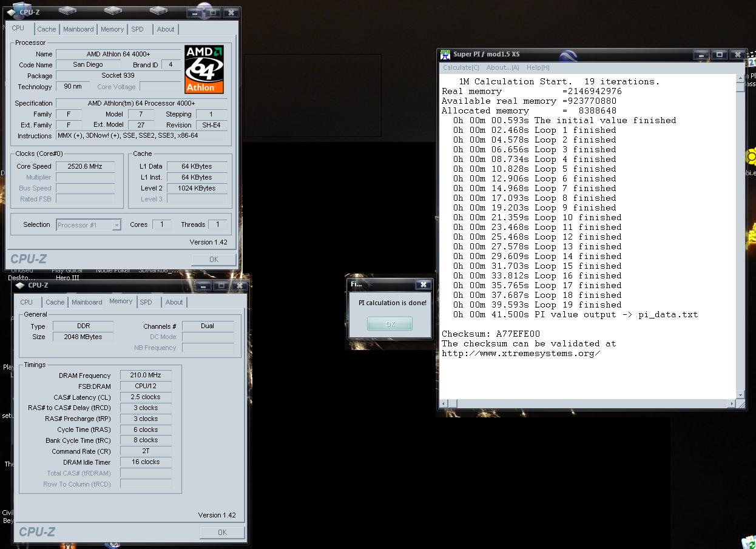Screen dimensions: 756x549
Task: Click the Technology value 90 nm
Action: coord(73,87)
